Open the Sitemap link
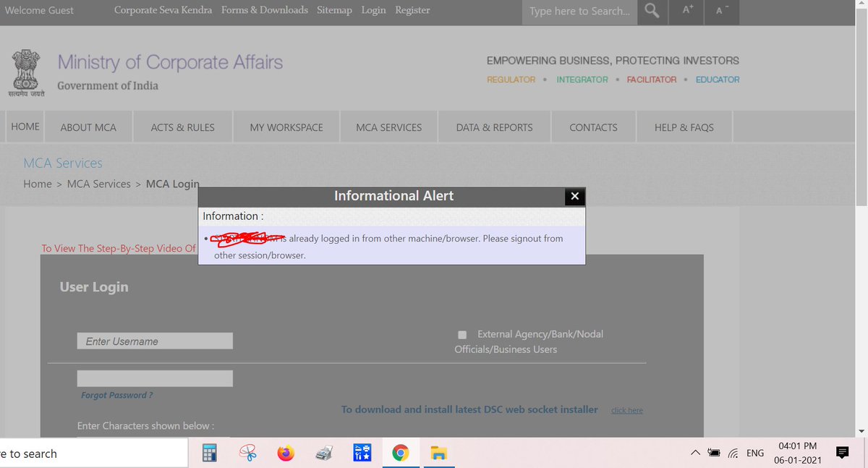The width and height of the screenshot is (868, 468). point(334,10)
